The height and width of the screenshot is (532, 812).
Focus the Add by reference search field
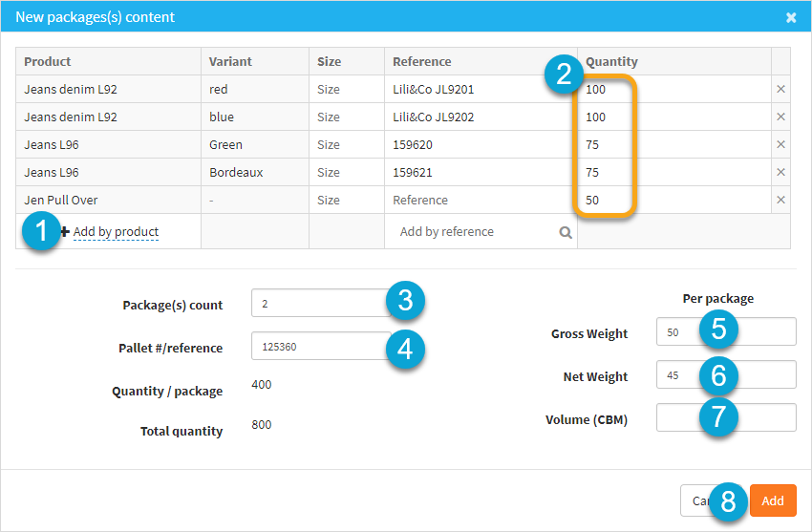(473, 232)
